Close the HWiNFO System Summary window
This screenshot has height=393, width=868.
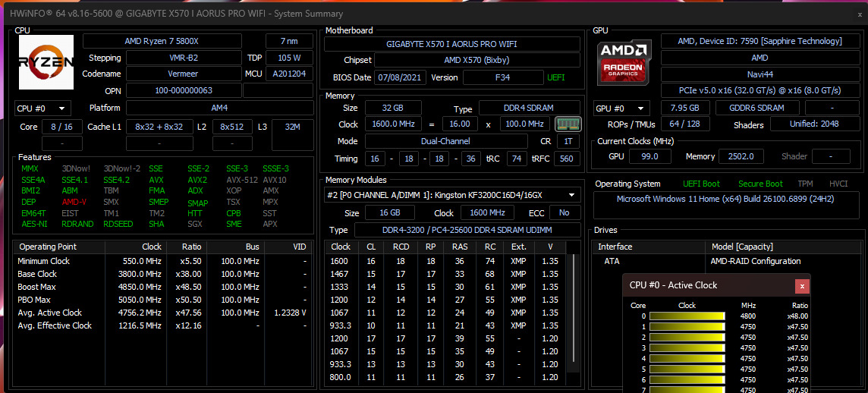[x=860, y=14]
